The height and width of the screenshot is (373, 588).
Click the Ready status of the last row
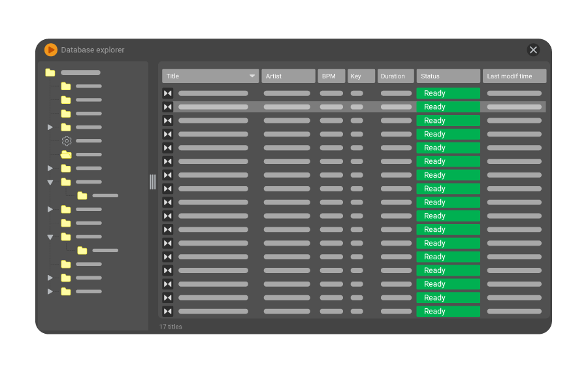point(448,311)
